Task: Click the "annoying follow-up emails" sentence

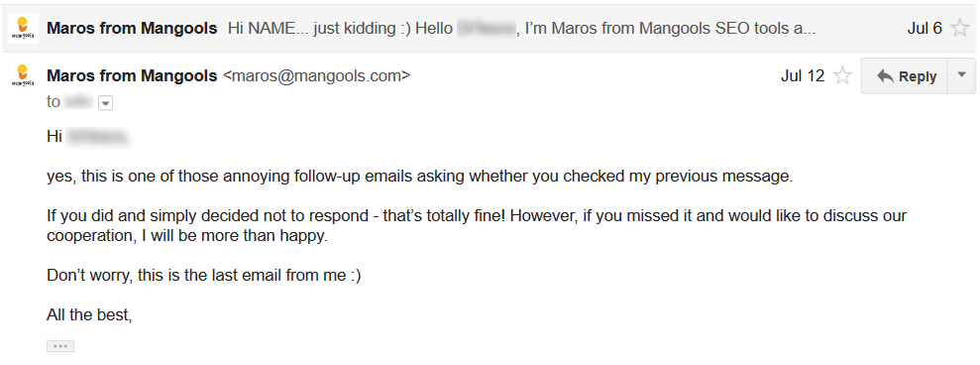Action: pyautogui.click(x=419, y=177)
